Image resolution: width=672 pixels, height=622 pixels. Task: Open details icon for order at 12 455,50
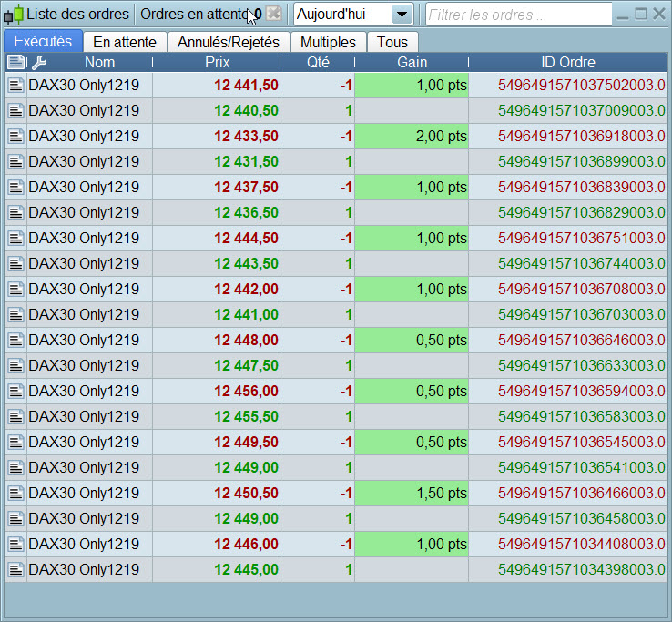[15, 417]
